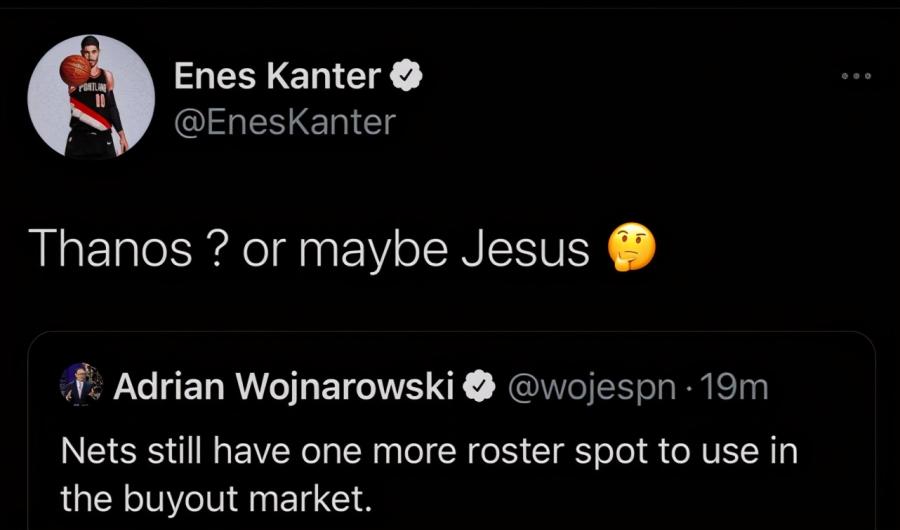Viewport: 900px width, 530px height.
Task: Visit the @EnesKanter handle link
Action: (285, 122)
